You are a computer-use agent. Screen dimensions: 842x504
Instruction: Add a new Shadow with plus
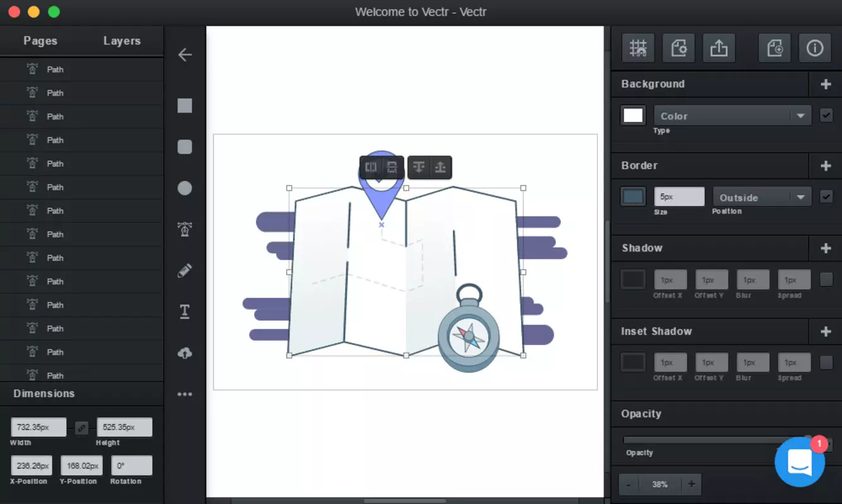[826, 248]
